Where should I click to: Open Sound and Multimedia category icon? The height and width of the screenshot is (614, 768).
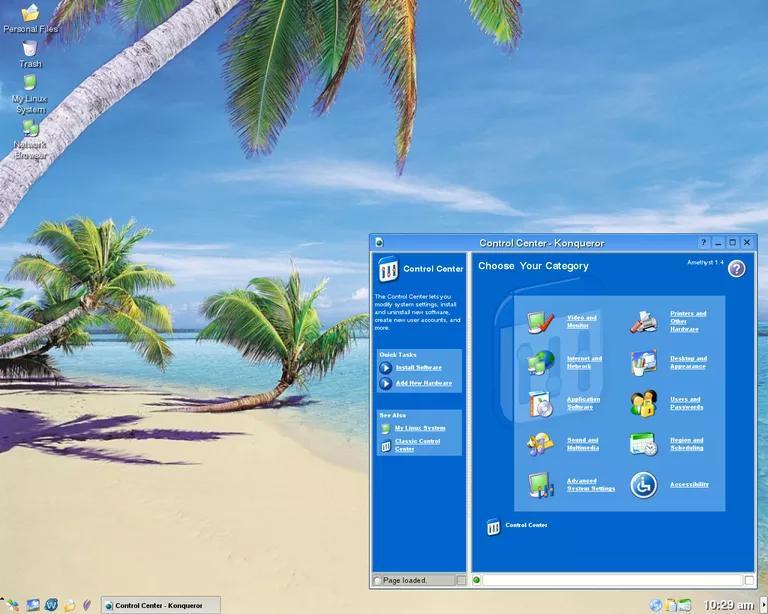click(x=541, y=444)
